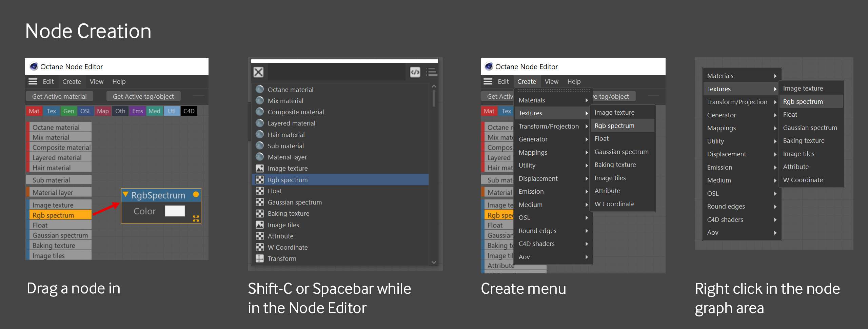Image resolution: width=868 pixels, height=329 pixels.
Task: Click the list view icon in the search popup
Action: pos(432,72)
